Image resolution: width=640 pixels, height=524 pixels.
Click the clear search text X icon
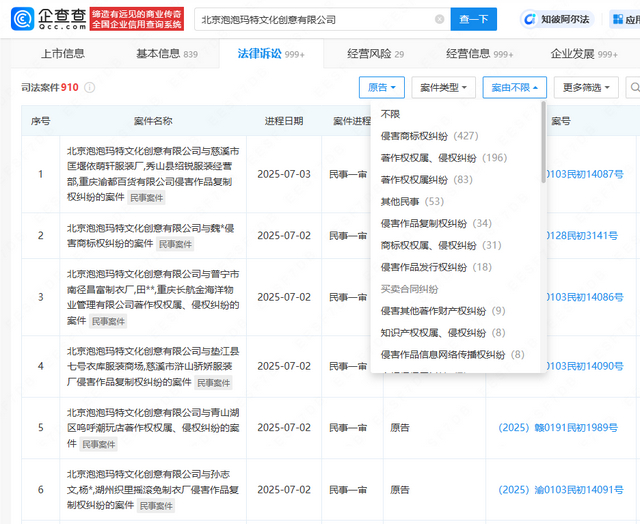439,19
